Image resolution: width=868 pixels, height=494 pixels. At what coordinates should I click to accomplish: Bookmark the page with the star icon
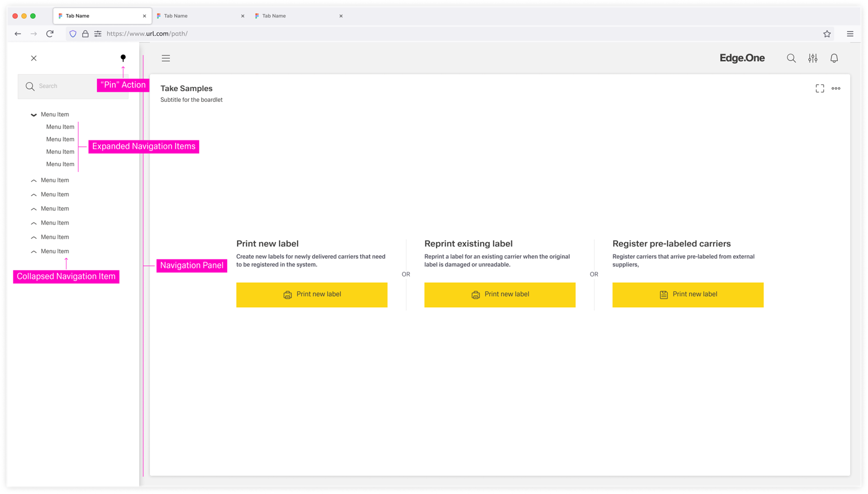[x=827, y=34]
